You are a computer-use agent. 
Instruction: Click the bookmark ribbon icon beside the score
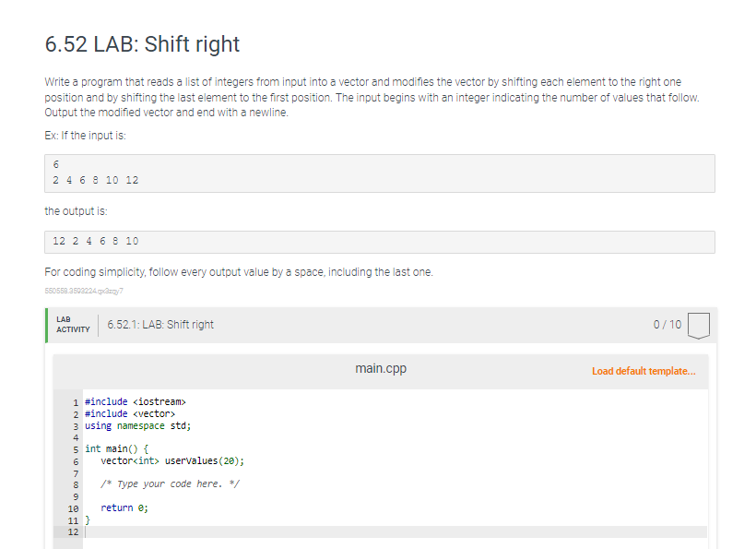[698, 325]
